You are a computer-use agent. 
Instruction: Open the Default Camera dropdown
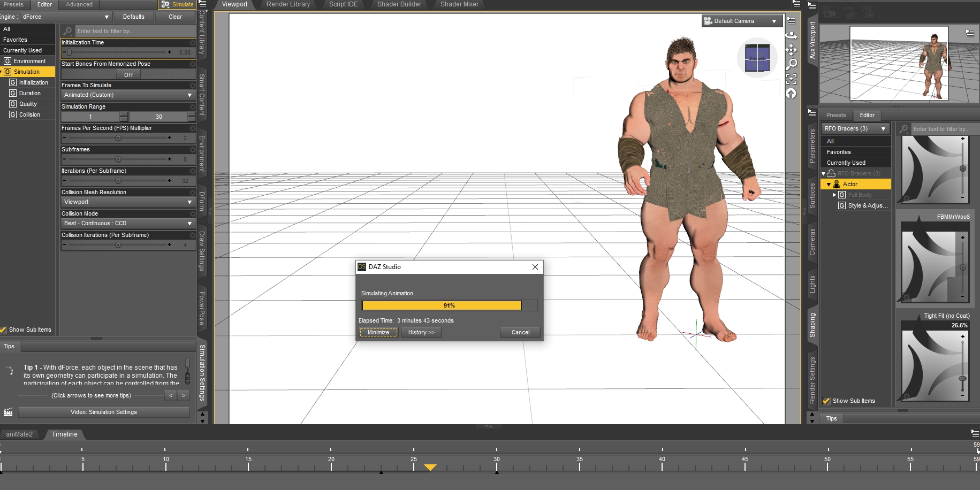(741, 21)
